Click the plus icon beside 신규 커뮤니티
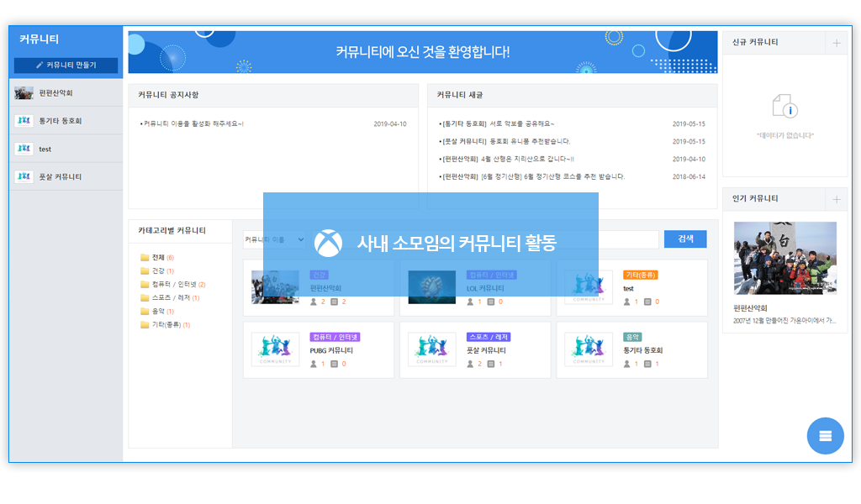Screen dimensions: 861x504 [x=836, y=43]
